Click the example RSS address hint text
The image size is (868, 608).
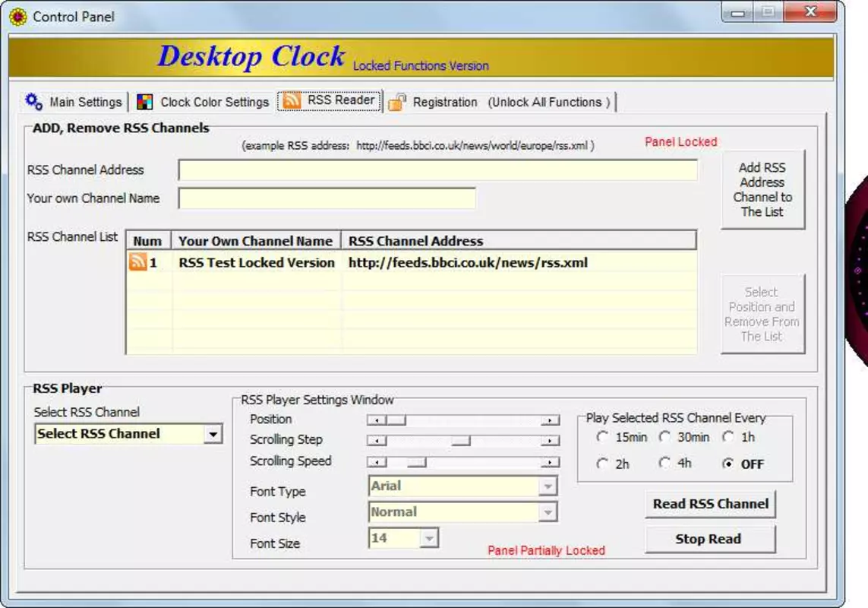(x=418, y=146)
